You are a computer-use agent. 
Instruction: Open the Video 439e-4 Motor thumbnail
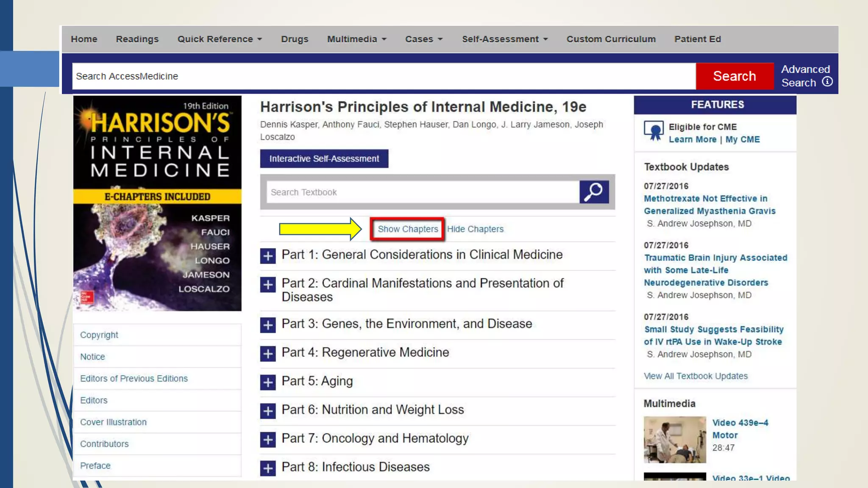pos(675,439)
